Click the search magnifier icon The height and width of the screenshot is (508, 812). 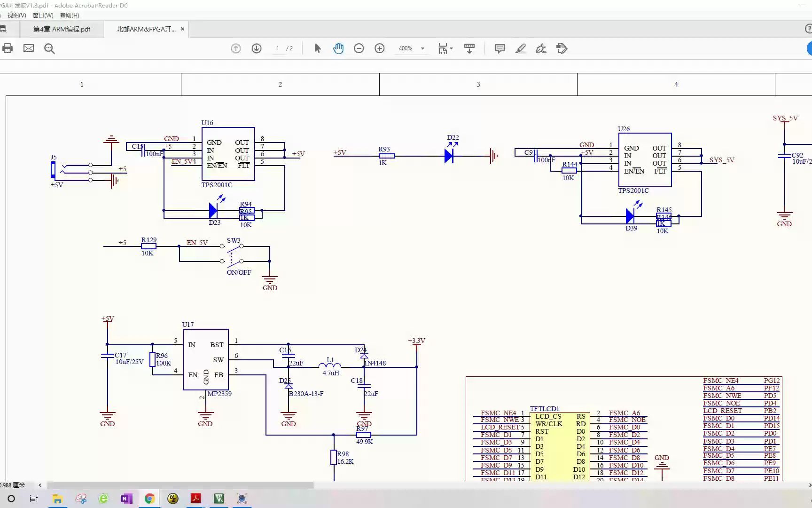point(49,48)
